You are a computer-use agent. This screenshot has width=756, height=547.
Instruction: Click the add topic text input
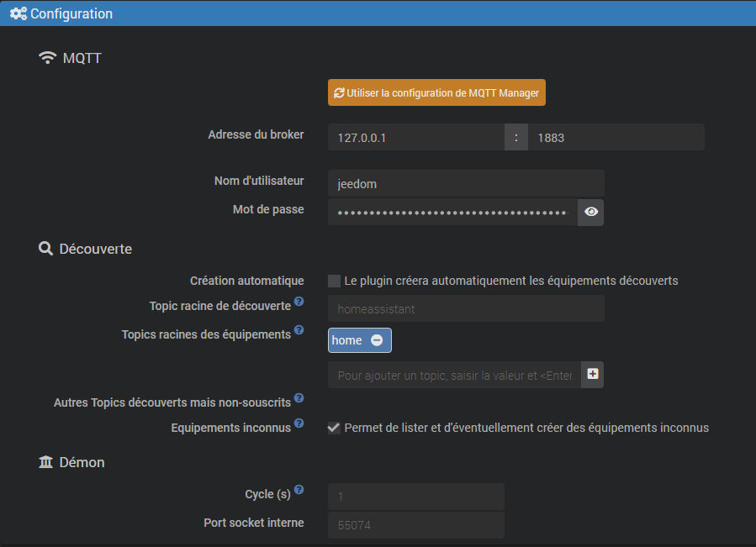pos(454,376)
